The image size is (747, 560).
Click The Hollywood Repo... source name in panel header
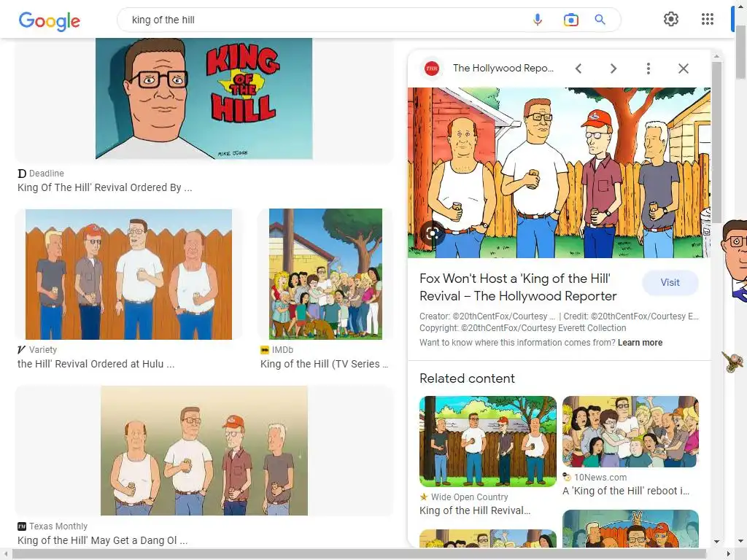coord(503,68)
